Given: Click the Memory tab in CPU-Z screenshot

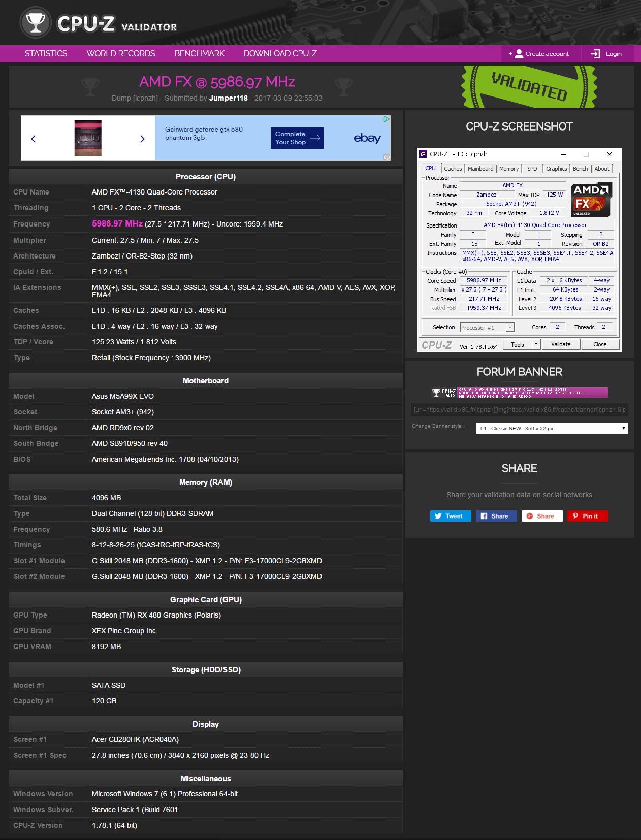Looking at the screenshot, I should click(x=509, y=169).
